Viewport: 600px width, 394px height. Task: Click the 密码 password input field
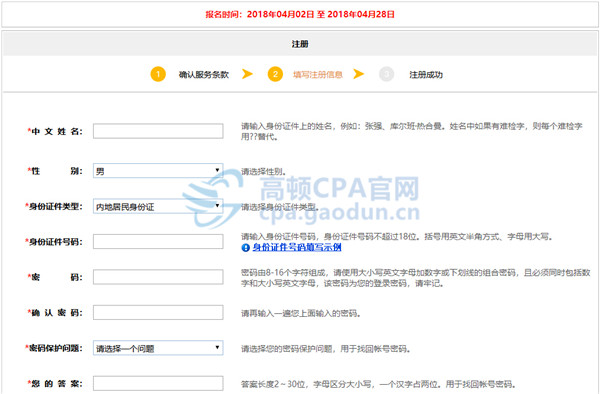[158, 277]
